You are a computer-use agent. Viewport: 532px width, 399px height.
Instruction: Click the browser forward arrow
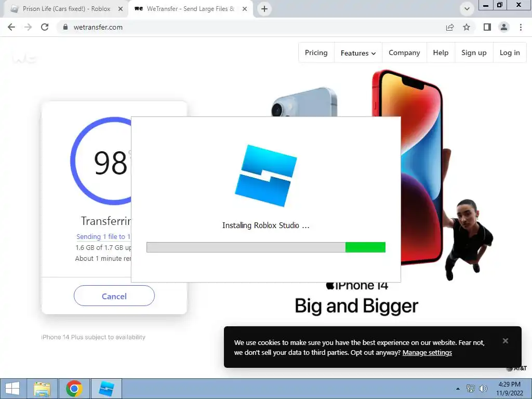pos(28,27)
